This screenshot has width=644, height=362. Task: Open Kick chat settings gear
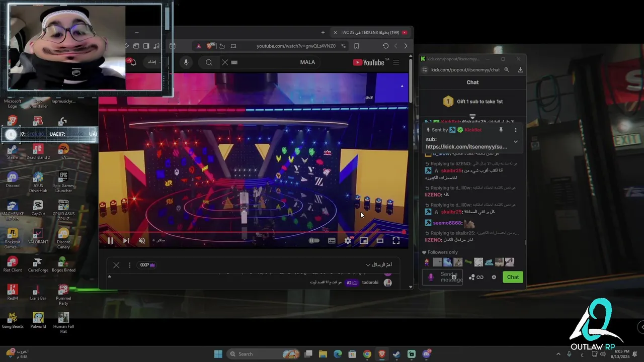click(x=494, y=277)
